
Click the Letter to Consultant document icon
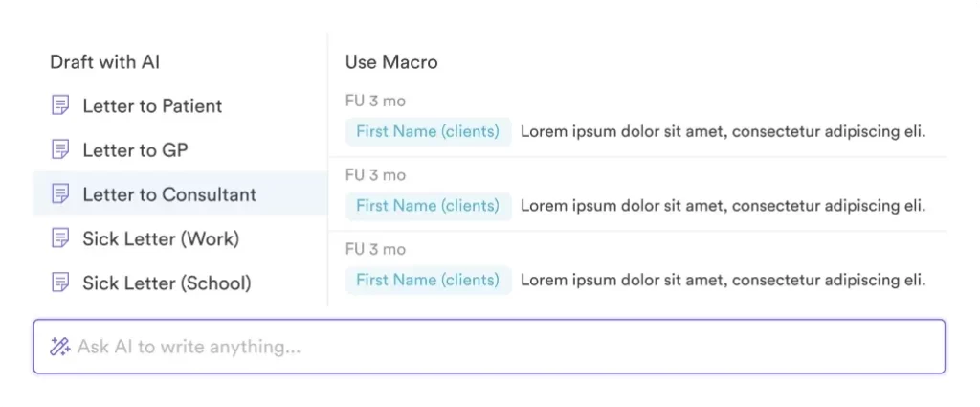tap(60, 194)
